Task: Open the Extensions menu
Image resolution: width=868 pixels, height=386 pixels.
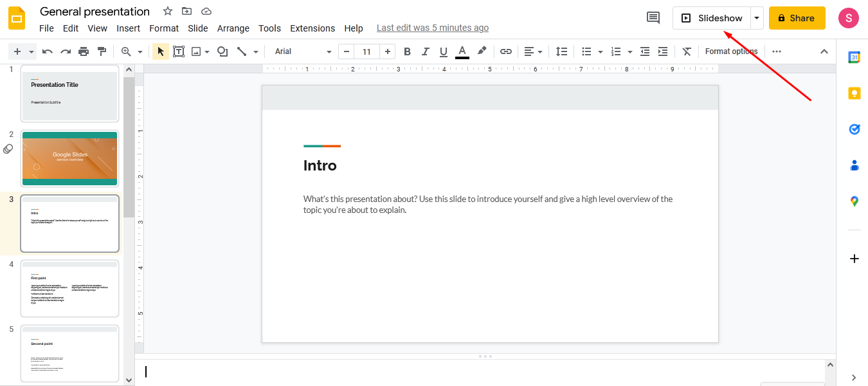Action: point(312,28)
